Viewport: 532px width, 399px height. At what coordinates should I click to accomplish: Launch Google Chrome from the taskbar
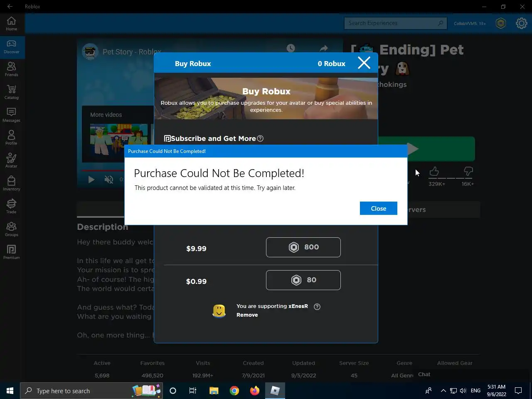click(234, 391)
